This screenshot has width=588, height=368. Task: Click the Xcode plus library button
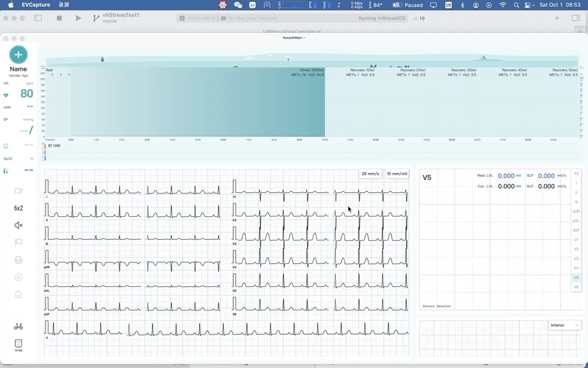coord(557,18)
